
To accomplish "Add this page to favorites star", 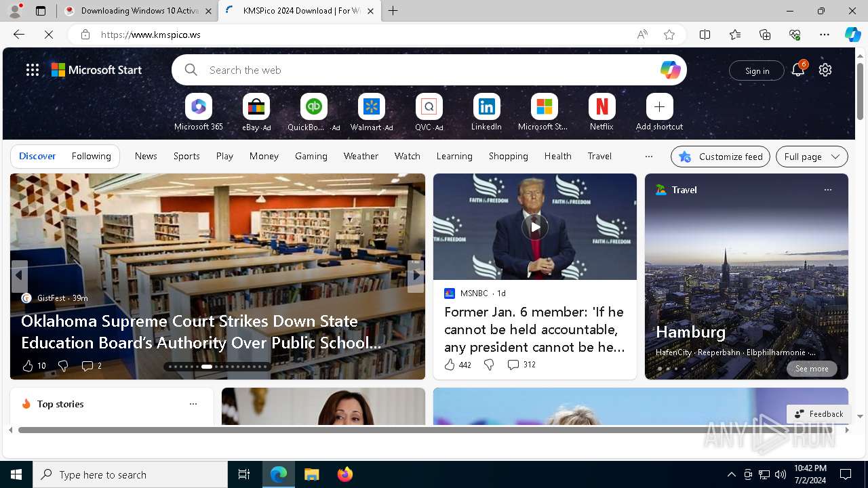I will [x=669, y=35].
